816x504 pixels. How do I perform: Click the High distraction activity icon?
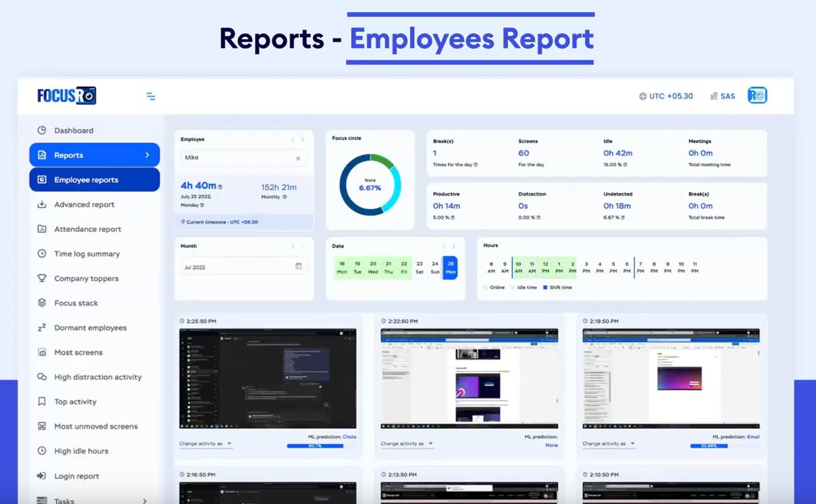pyautogui.click(x=42, y=377)
